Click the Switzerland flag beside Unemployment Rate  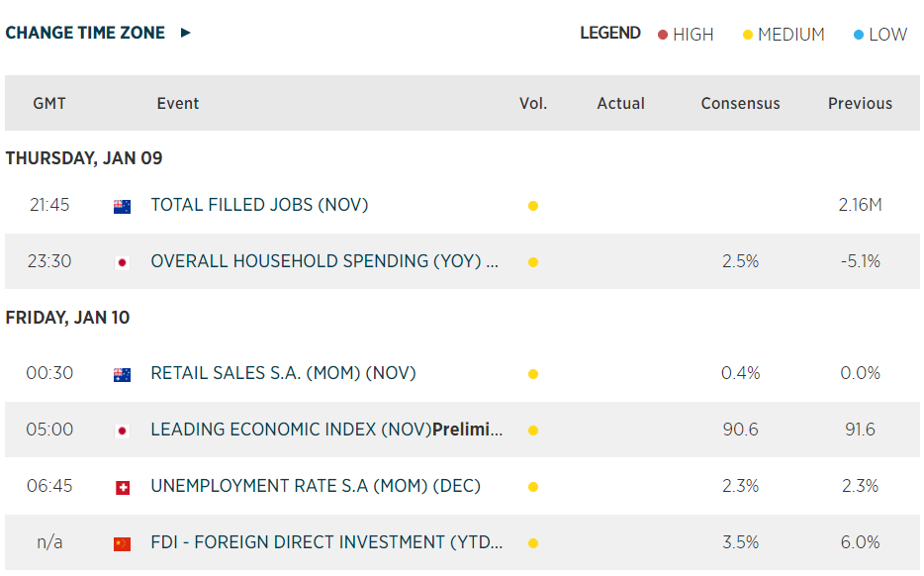[x=123, y=487]
